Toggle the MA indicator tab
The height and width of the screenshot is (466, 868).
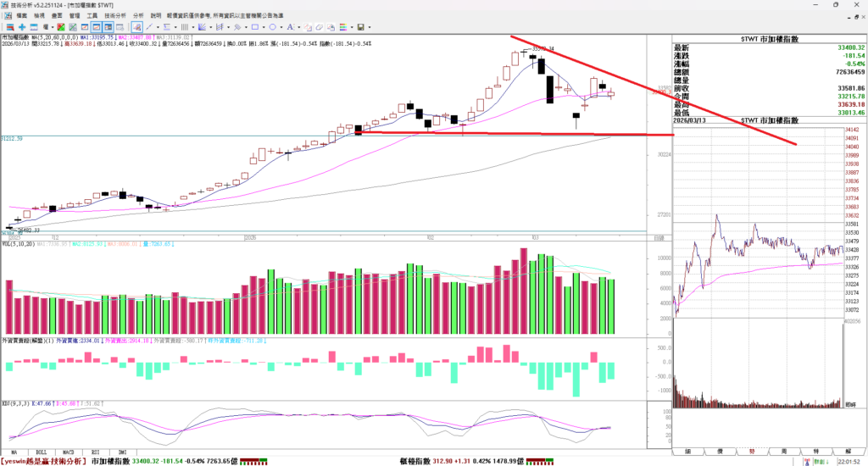(14, 452)
